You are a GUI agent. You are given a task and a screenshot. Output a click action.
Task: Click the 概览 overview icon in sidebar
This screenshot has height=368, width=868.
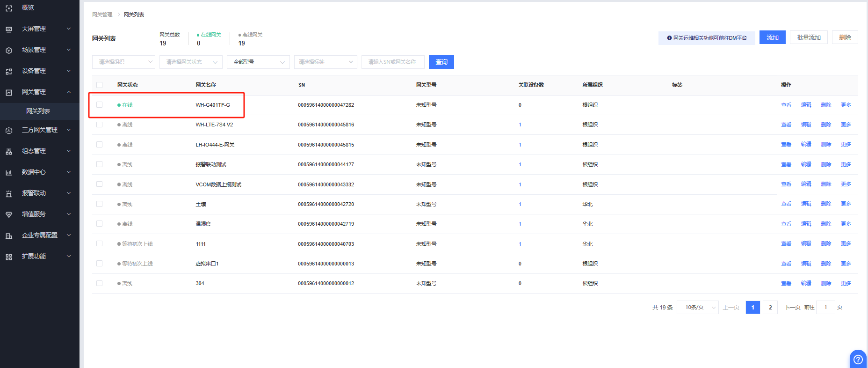[9, 8]
